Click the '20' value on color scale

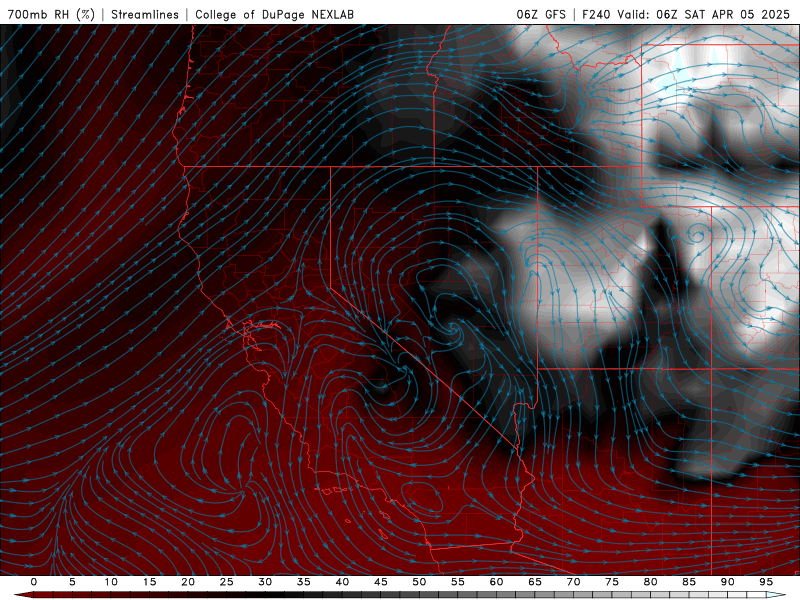pyautogui.click(x=188, y=582)
